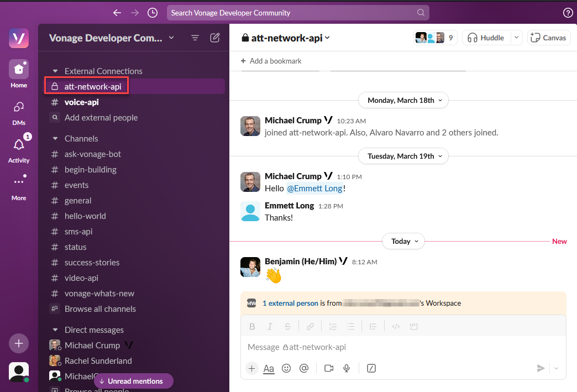Click inside the message input field

pyautogui.click(x=359, y=347)
